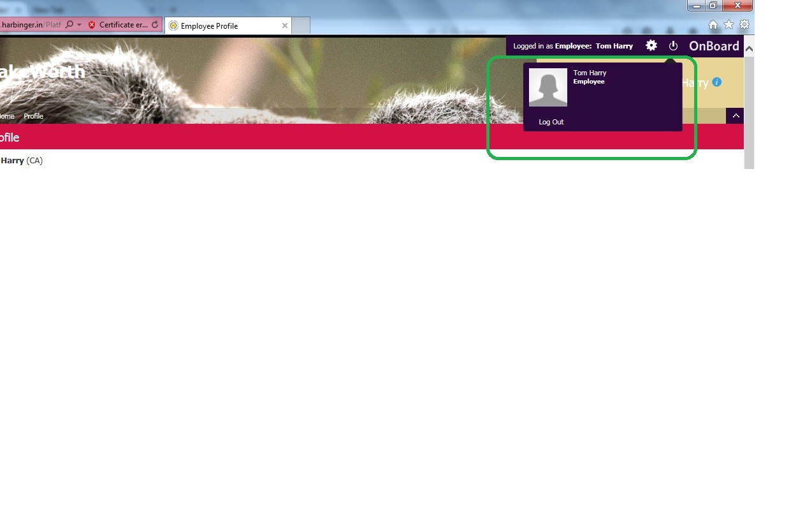Expand the address bar dropdown arrow

pyautogui.click(x=80, y=25)
